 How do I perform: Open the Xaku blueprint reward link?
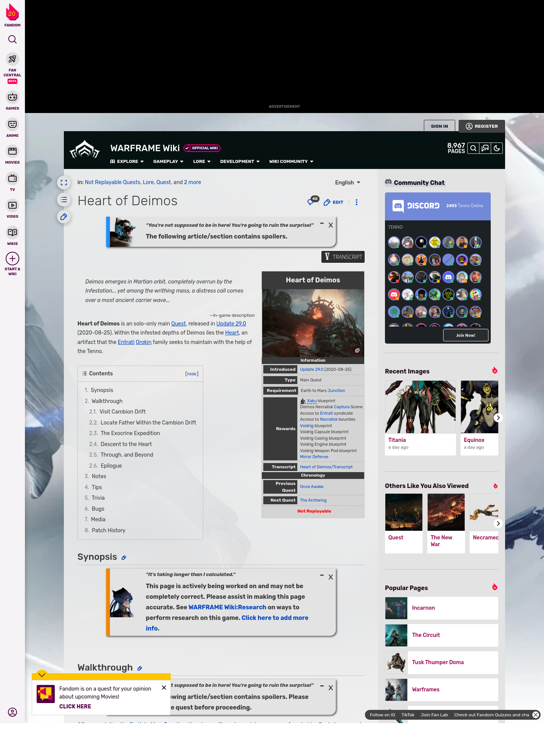(x=312, y=401)
